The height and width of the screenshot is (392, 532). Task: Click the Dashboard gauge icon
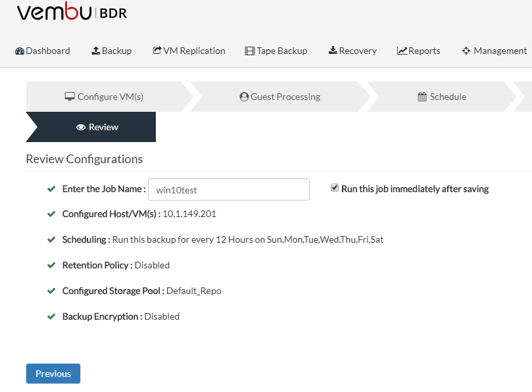(x=20, y=51)
